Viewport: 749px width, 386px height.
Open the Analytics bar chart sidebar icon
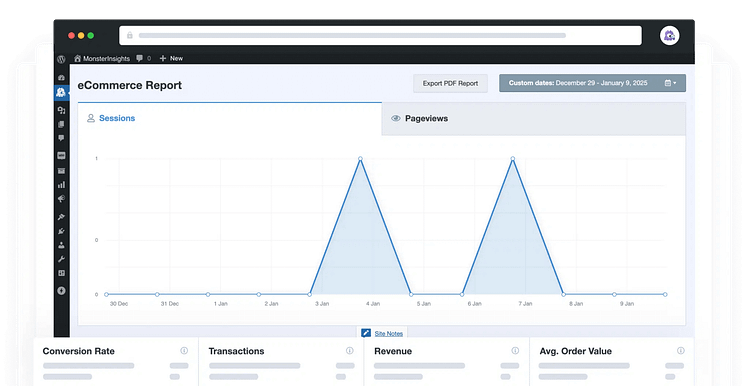[x=61, y=184]
